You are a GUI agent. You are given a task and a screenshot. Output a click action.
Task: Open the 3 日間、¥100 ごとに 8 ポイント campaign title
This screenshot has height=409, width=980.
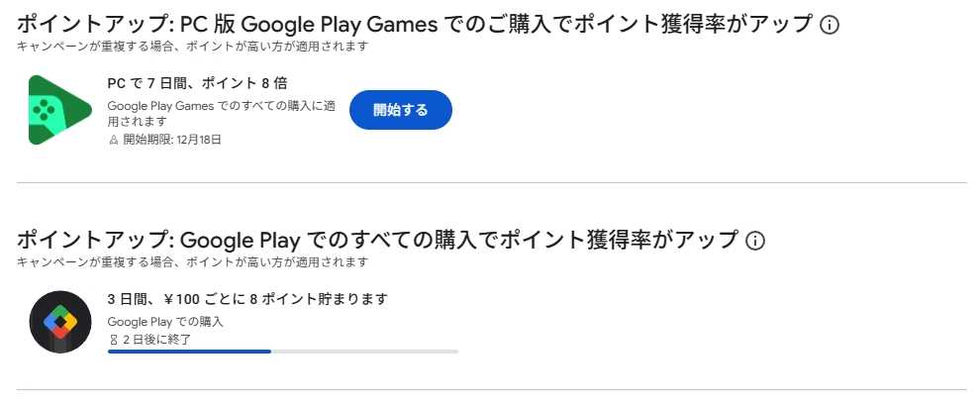point(247,298)
